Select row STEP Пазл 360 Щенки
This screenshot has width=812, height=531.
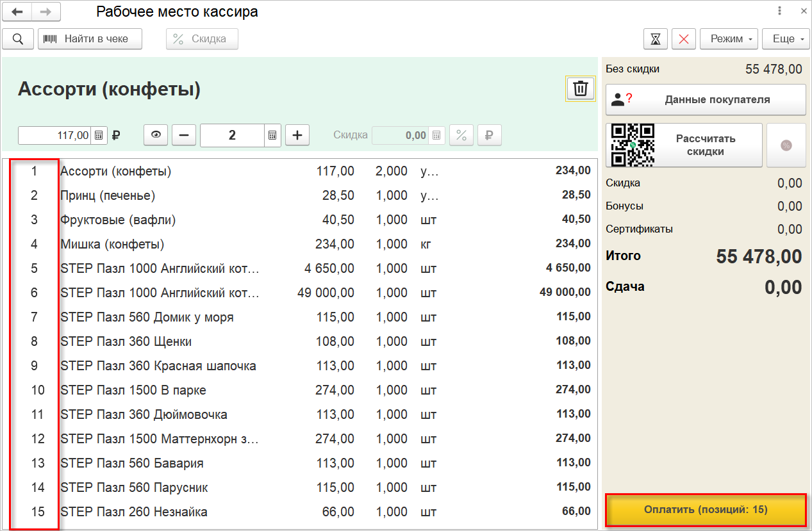[300, 341]
